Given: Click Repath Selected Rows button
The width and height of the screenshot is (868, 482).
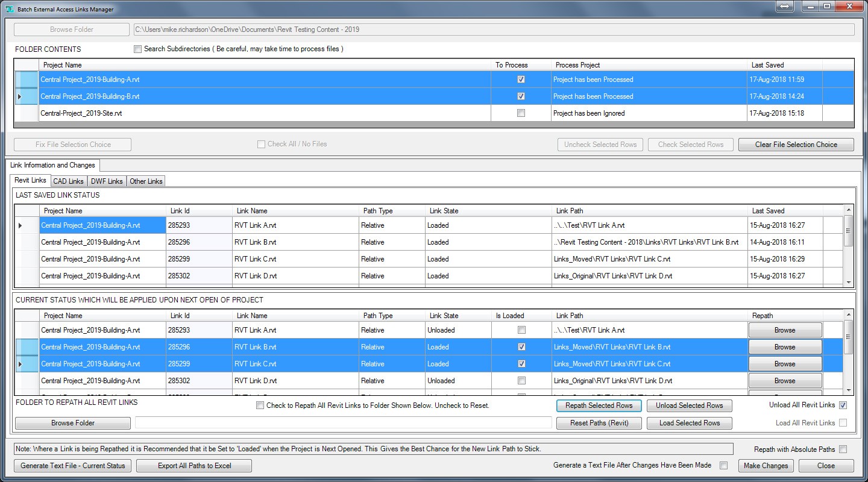Looking at the screenshot, I should click(x=599, y=405).
